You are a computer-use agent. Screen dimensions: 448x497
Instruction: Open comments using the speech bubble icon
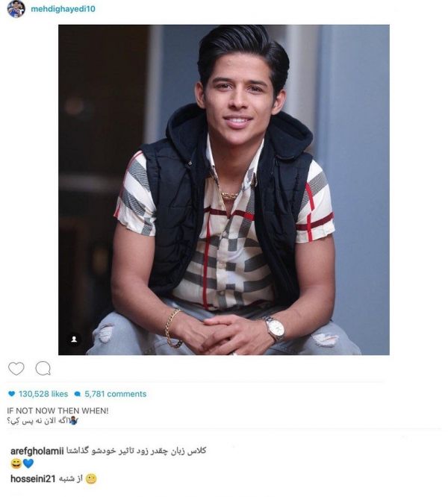(43, 369)
